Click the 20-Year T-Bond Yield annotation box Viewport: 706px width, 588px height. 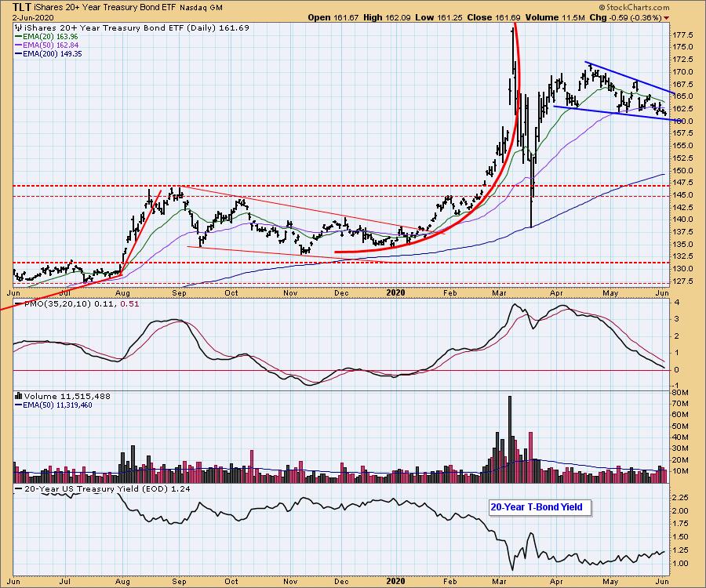540,507
